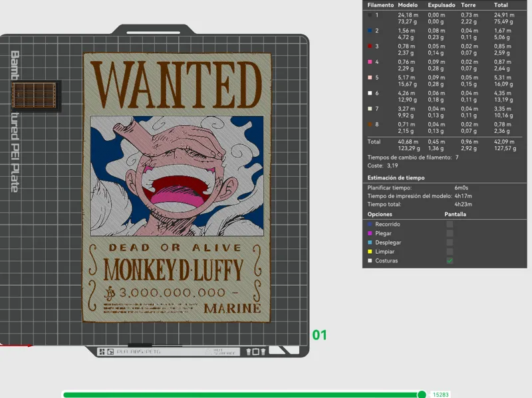Click the Recorrido blue legend icon
The width and height of the screenshot is (532, 398).
370,224
